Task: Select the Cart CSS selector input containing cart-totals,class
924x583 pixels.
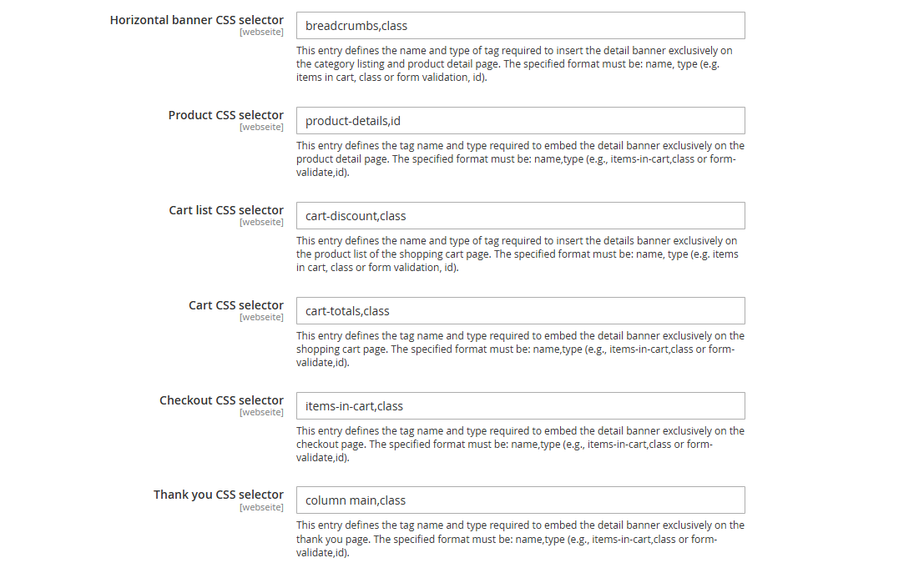Action: point(520,311)
